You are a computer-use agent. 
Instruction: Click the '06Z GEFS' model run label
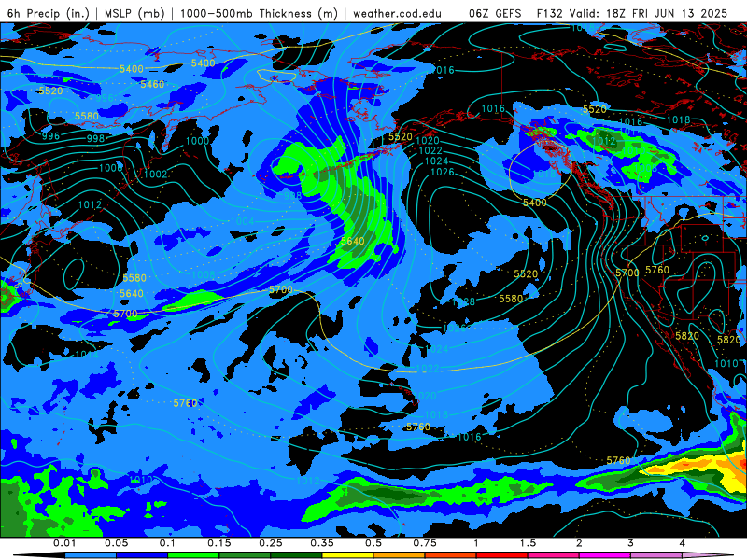click(496, 13)
